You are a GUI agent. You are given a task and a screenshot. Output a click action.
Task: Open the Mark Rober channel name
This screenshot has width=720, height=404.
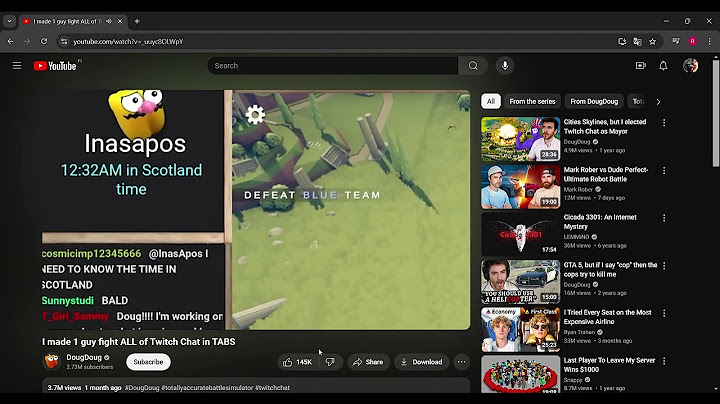click(578, 189)
